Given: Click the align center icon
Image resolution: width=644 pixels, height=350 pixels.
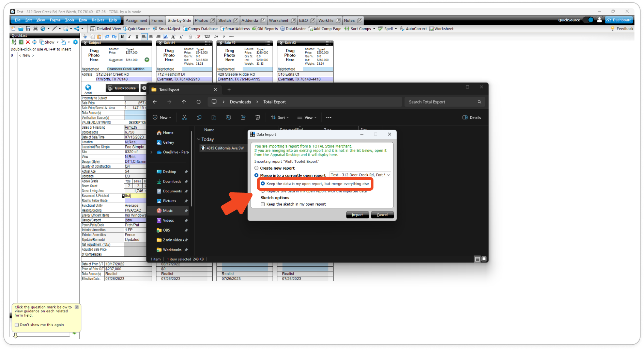Looking at the screenshot, I should click(151, 36).
